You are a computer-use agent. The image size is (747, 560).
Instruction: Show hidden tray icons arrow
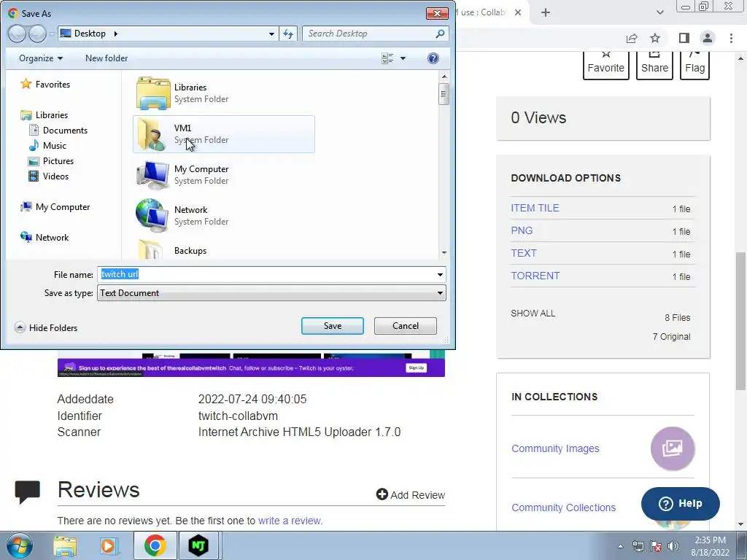[620, 546]
